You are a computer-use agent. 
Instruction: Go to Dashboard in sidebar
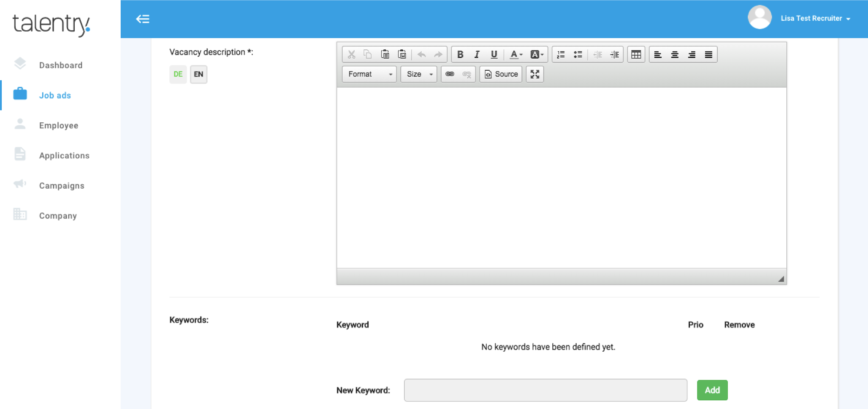coord(60,65)
